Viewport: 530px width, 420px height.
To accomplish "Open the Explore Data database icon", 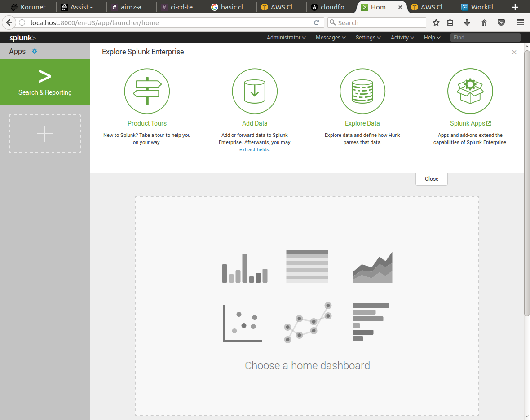I will click(x=362, y=91).
